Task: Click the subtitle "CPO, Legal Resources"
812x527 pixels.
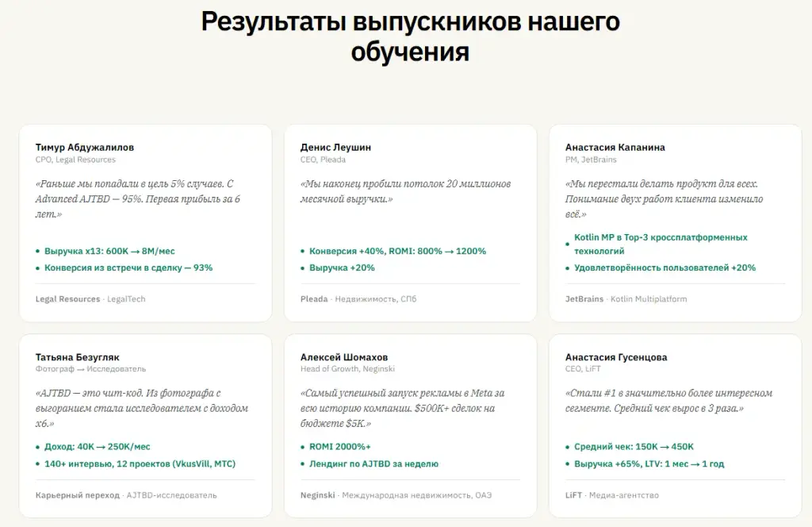Action: pos(75,160)
